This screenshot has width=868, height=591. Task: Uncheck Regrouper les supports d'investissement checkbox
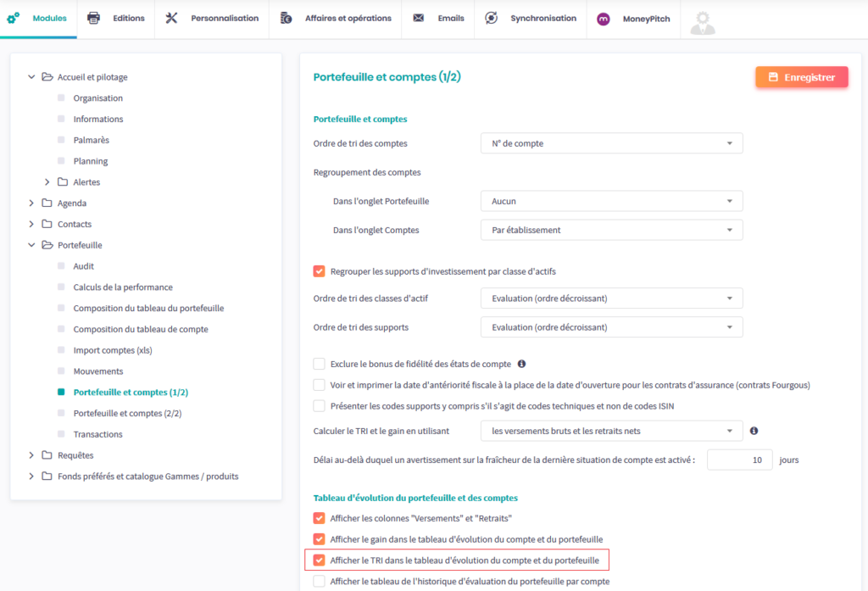tap(320, 271)
